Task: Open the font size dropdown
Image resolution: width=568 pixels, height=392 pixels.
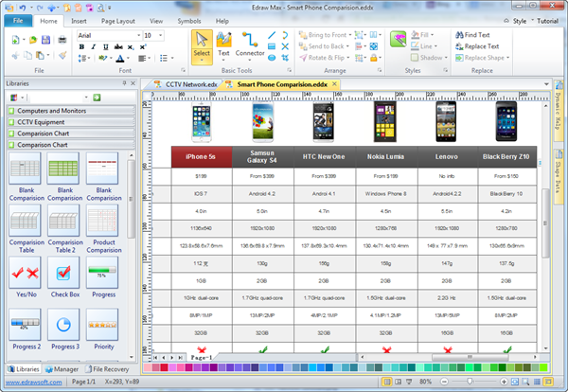Action: 161,35
